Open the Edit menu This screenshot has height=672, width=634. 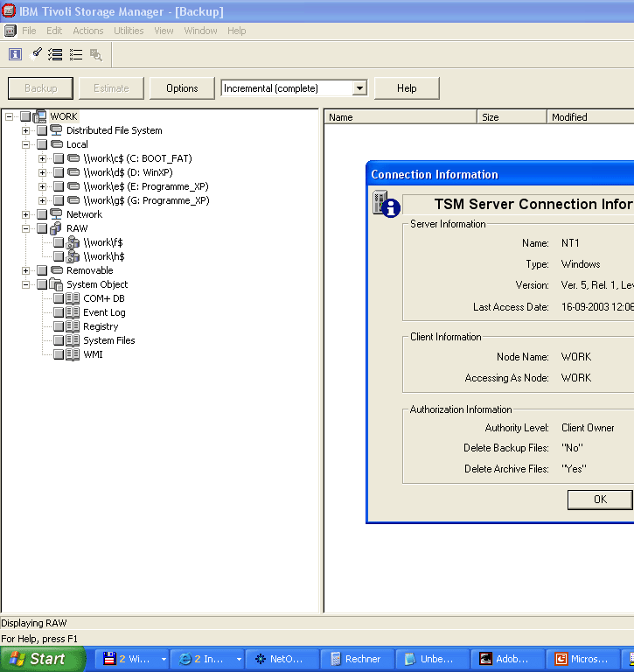pyautogui.click(x=54, y=31)
